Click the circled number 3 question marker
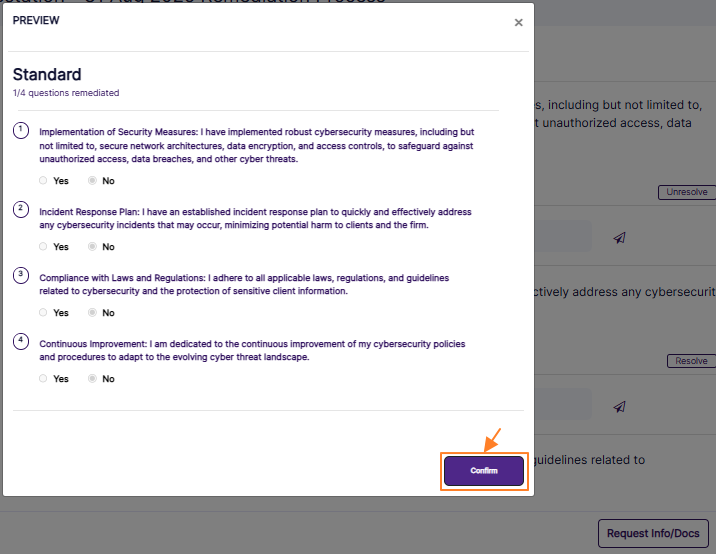 pyautogui.click(x=21, y=275)
